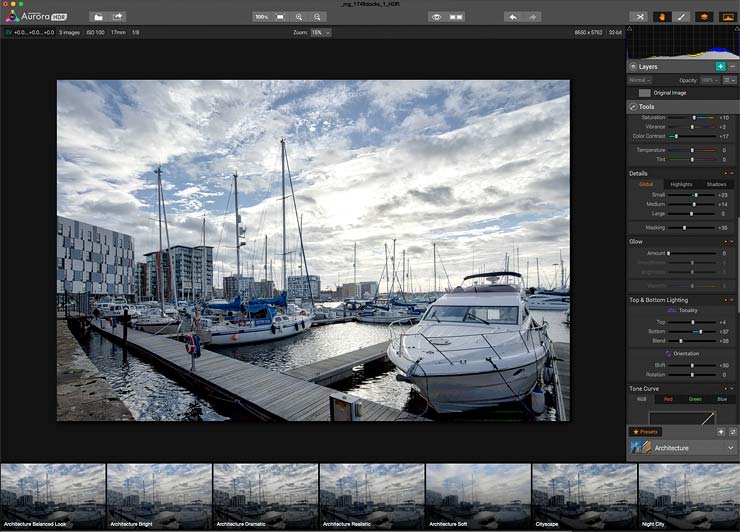740x532 pixels.
Task: Click the export share icon
Action: [117, 17]
